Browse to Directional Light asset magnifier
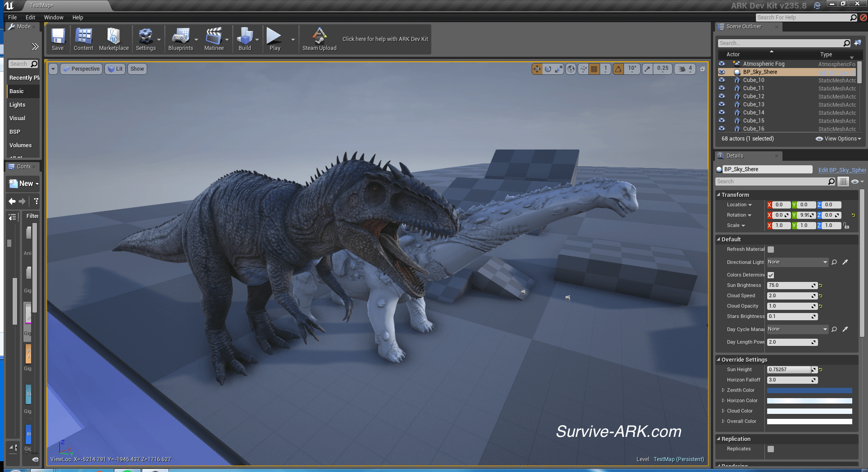The image size is (868, 472). (834, 262)
